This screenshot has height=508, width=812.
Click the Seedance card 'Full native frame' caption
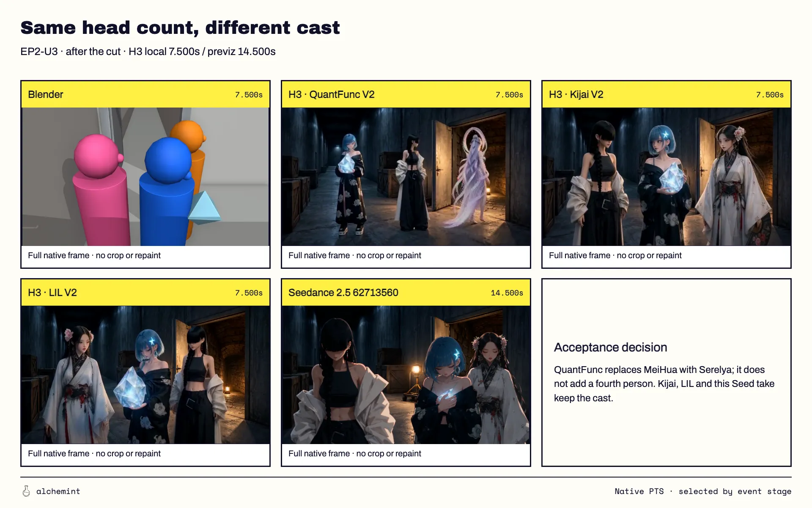(x=355, y=453)
